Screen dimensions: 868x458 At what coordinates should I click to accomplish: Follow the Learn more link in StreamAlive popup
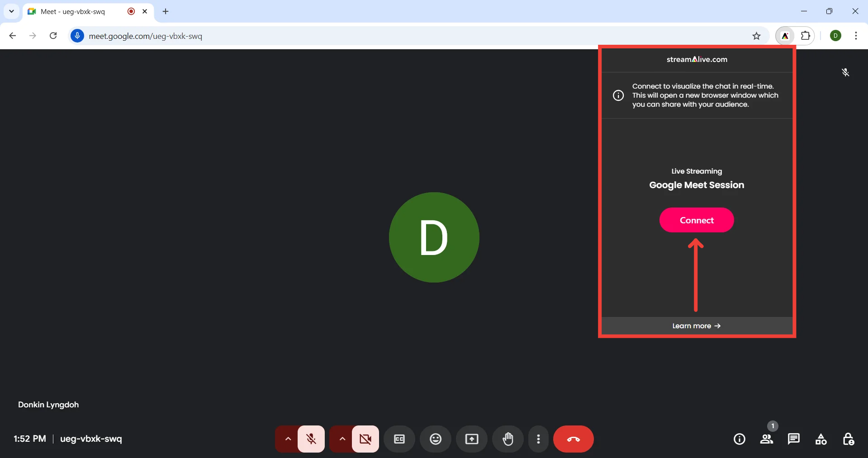pos(697,326)
